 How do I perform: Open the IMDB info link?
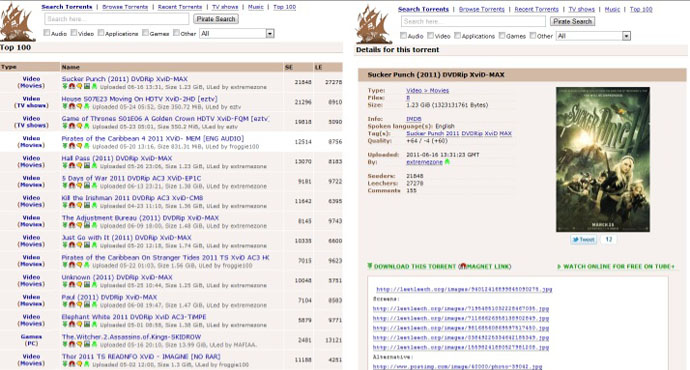coord(413,119)
